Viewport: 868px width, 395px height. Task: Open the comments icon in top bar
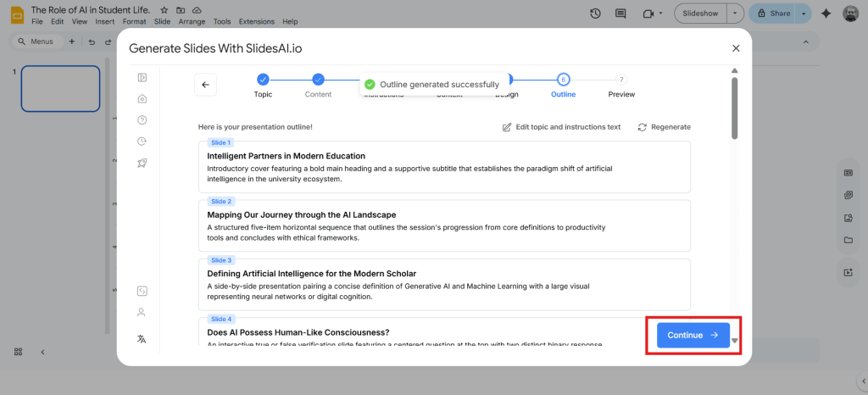[x=620, y=14]
